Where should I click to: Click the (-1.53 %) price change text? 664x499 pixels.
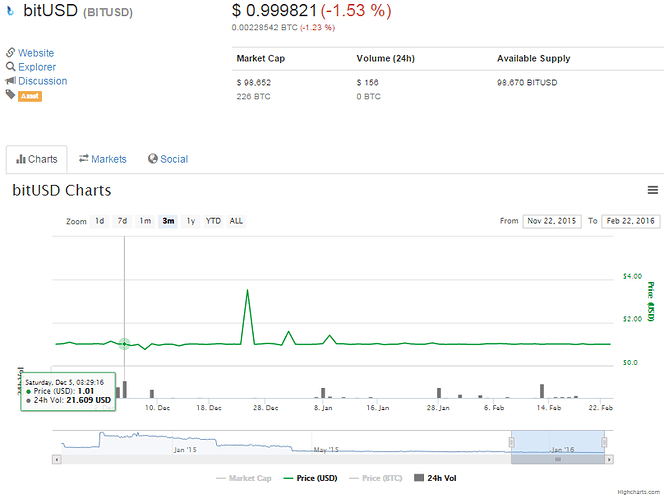coord(356,11)
